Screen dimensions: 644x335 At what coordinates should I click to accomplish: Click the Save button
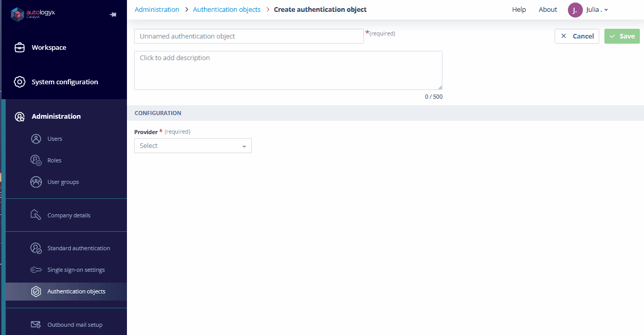click(x=622, y=36)
